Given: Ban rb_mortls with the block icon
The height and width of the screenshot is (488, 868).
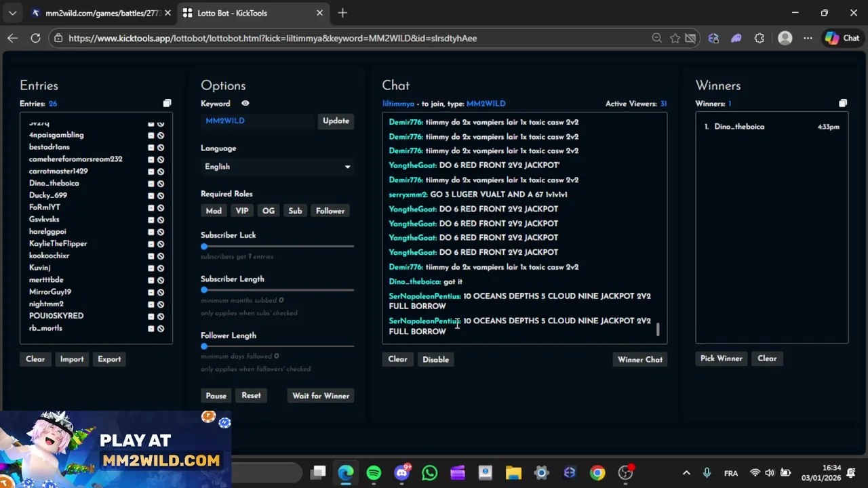Looking at the screenshot, I should point(161,329).
